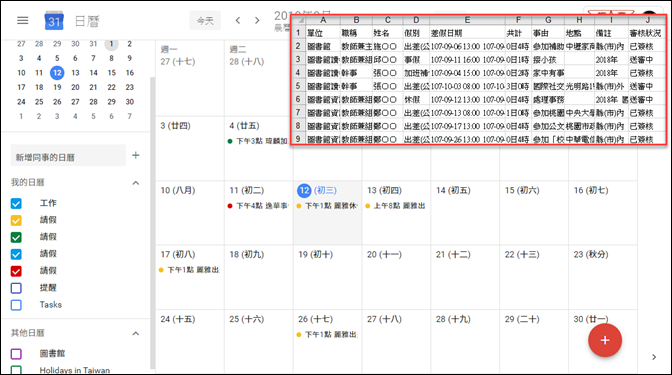Click the 日曆 app title

87,21
